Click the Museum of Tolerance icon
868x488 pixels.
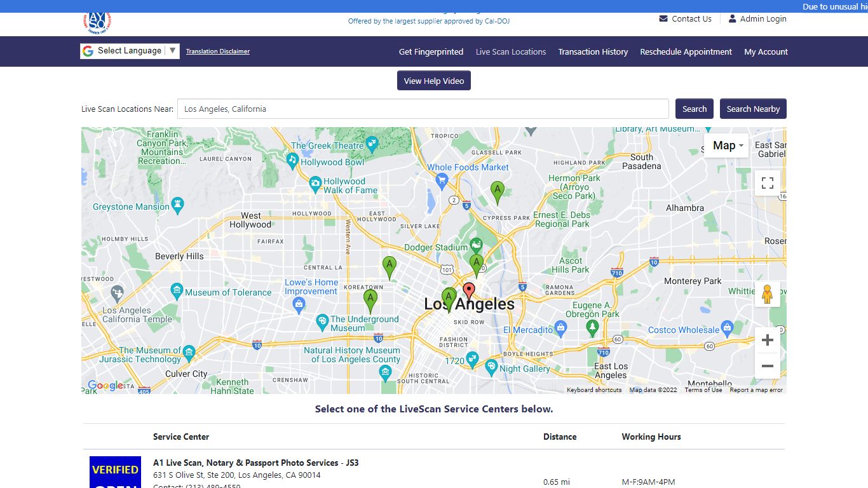[177, 291]
